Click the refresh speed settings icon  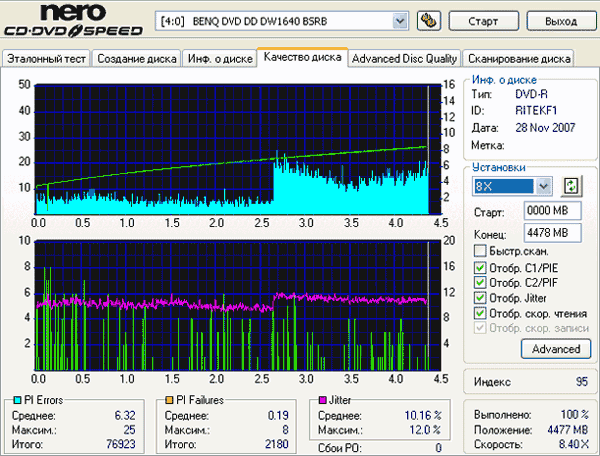point(571,186)
